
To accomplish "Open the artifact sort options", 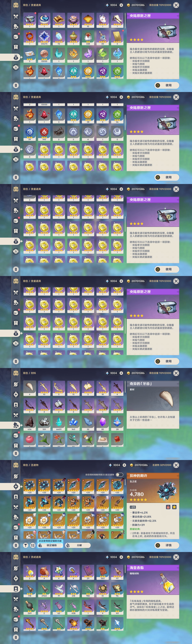I will click(x=33, y=545).
